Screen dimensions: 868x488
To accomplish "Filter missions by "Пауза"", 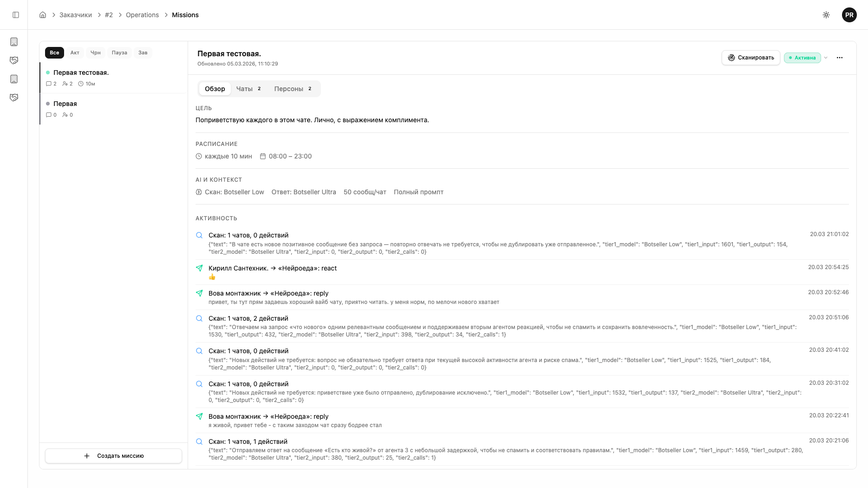I will pos(119,53).
